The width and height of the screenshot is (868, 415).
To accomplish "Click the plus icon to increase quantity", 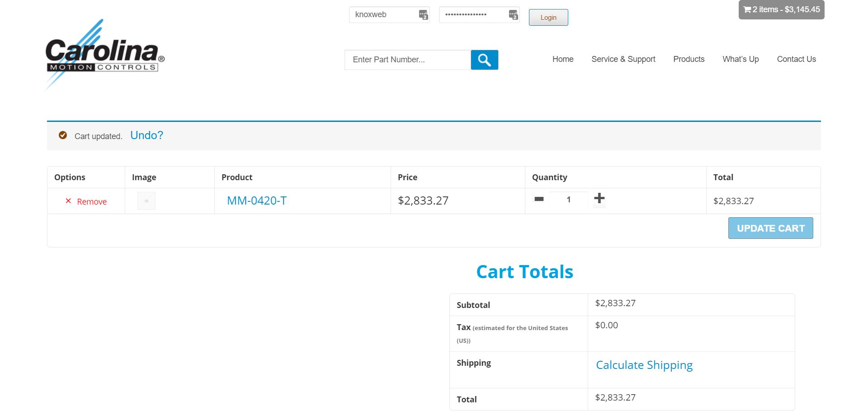I will [599, 198].
